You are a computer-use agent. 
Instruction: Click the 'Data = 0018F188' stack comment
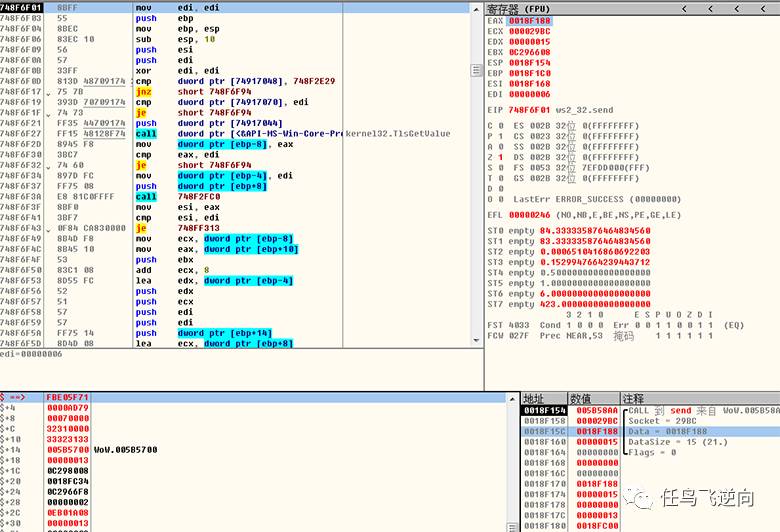tap(667, 431)
